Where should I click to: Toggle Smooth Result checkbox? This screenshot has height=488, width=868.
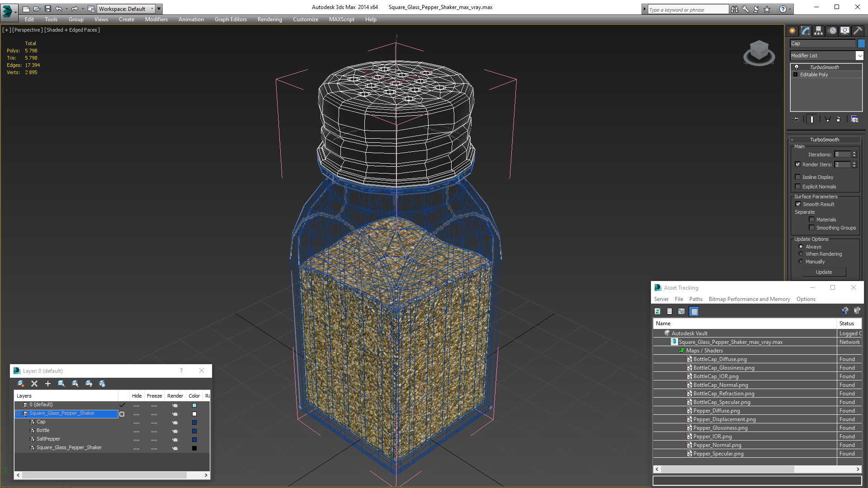click(x=798, y=204)
